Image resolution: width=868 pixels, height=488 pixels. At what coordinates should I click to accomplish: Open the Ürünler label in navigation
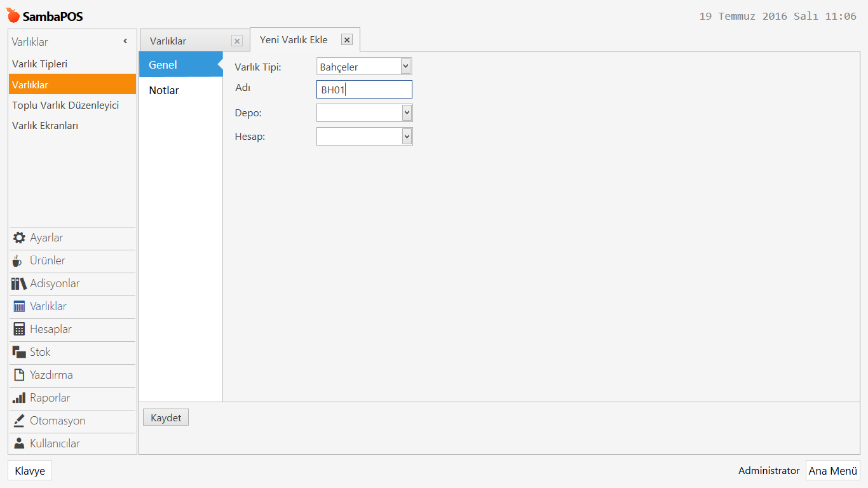pyautogui.click(x=48, y=261)
